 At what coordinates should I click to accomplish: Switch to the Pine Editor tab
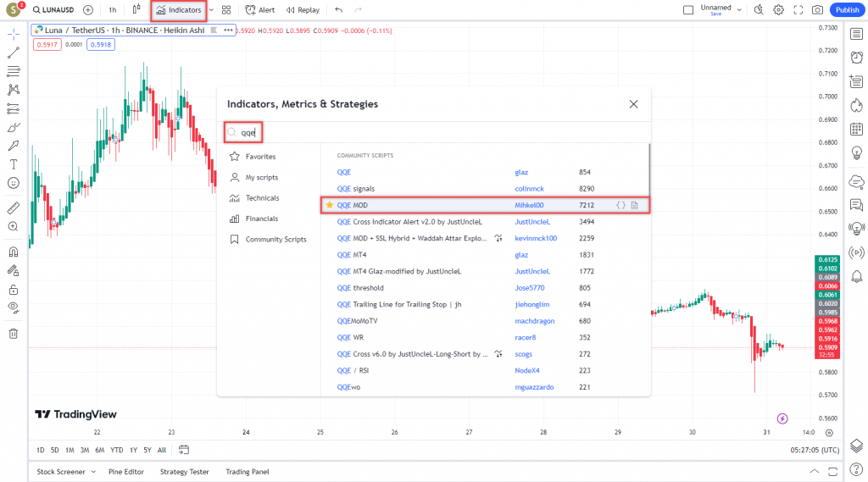(x=126, y=472)
